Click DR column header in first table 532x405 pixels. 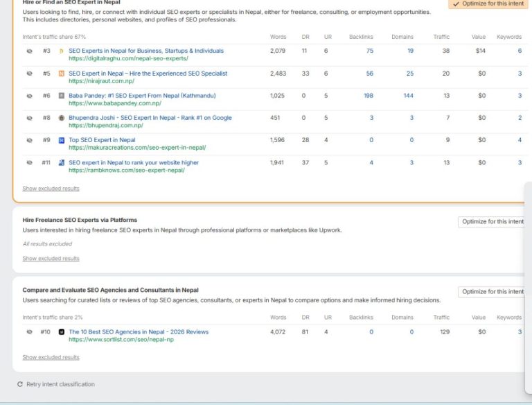pyautogui.click(x=305, y=37)
